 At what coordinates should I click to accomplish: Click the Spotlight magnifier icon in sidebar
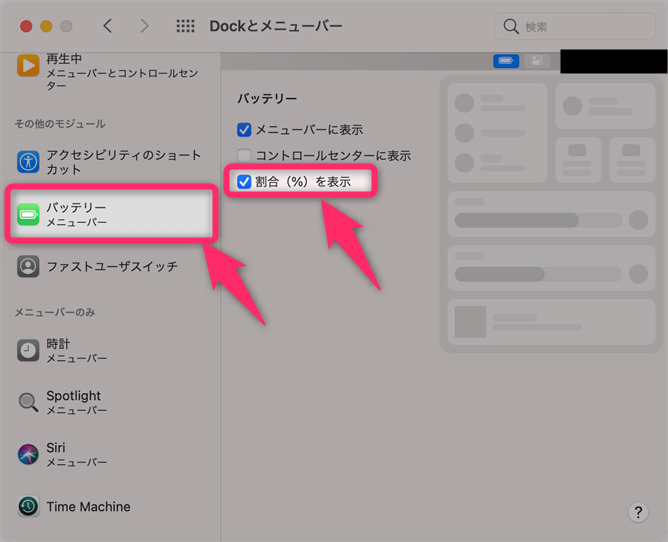tap(29, 403)
